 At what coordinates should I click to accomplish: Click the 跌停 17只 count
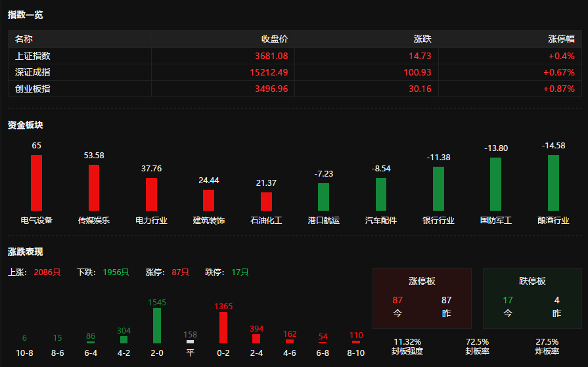point(227,272)
